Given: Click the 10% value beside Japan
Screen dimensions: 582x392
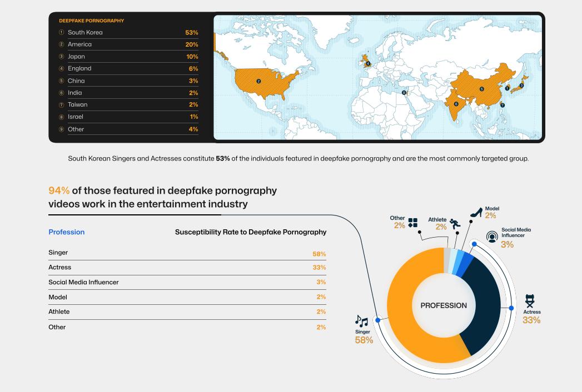Looking at the screenshot, I should 192,57.
